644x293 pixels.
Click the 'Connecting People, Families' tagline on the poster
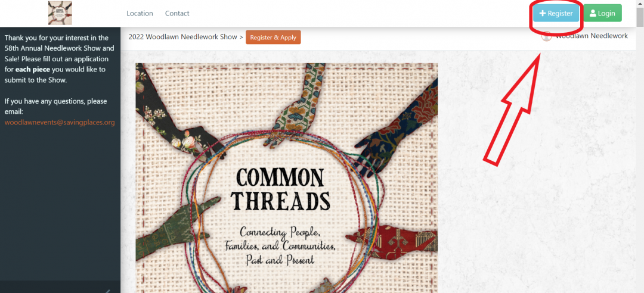click(x=280, y=245)
